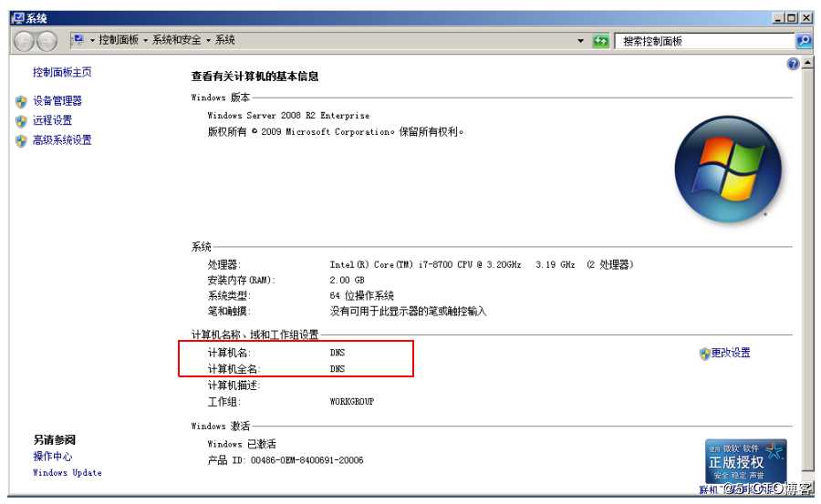821x504 pixels.
Task: Open help via blue question mark icon
Action: 794,64
